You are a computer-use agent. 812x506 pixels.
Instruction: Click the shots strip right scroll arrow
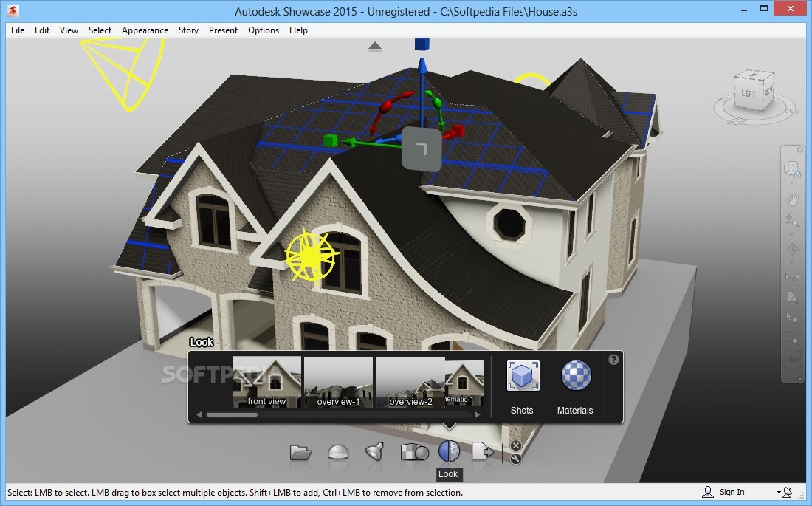[x=478, y=414]
